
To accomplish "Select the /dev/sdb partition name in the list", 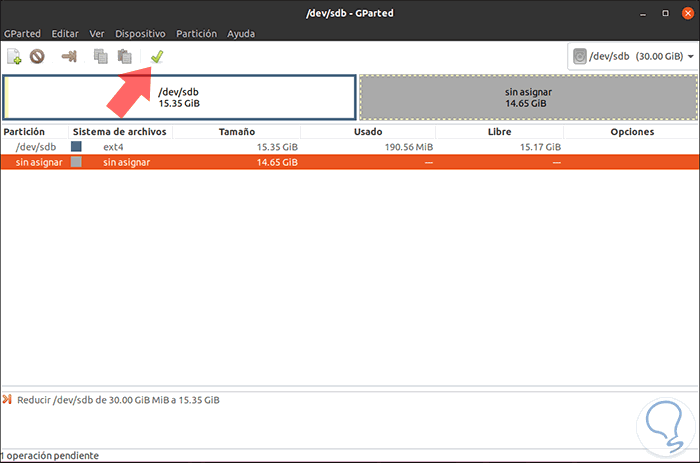I will pos(36,147).
